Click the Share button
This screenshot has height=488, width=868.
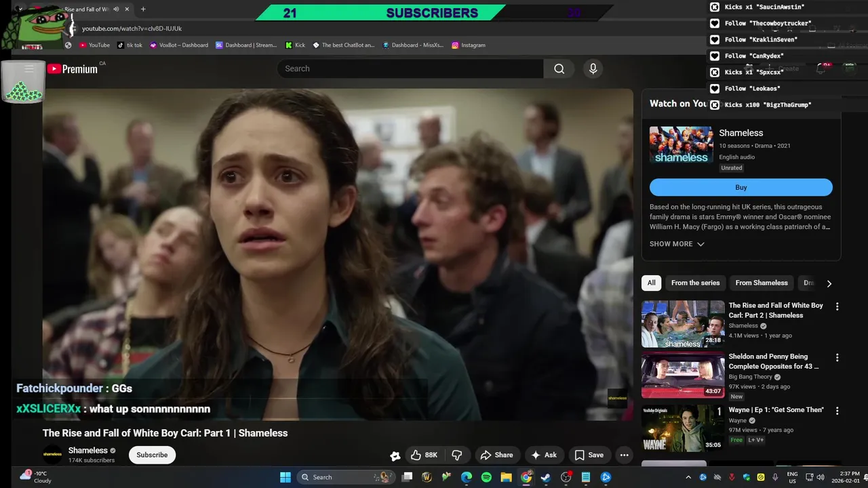coord(496,455)
